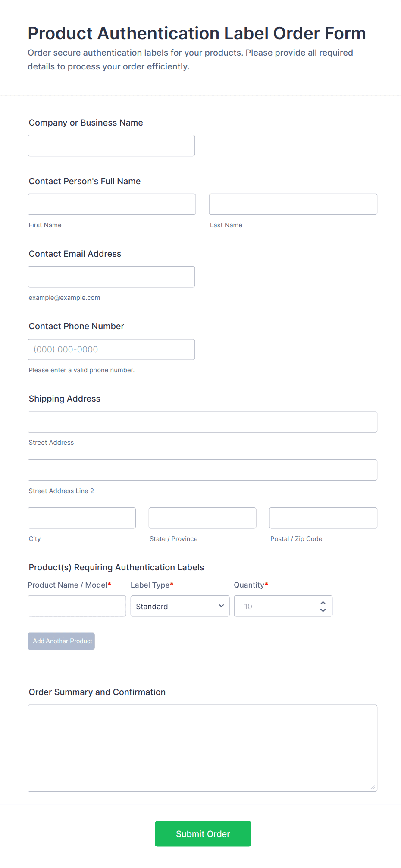
Task: Click the Order Summary and Confirmation textarea
Action: 202,748
